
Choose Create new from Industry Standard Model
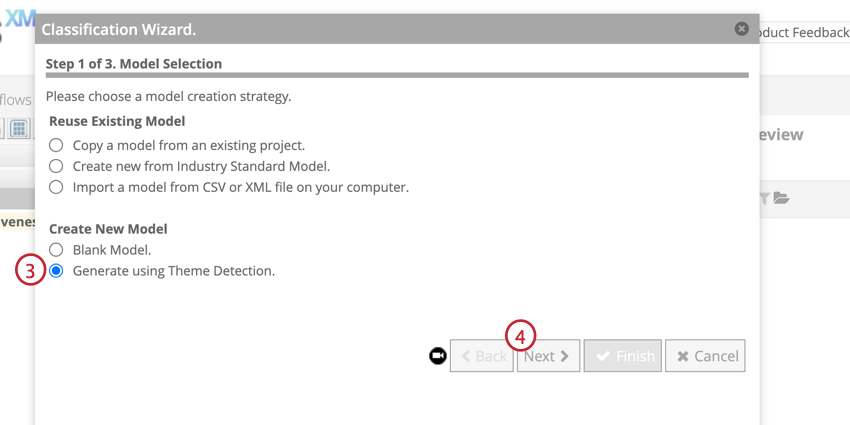[56, 166]
